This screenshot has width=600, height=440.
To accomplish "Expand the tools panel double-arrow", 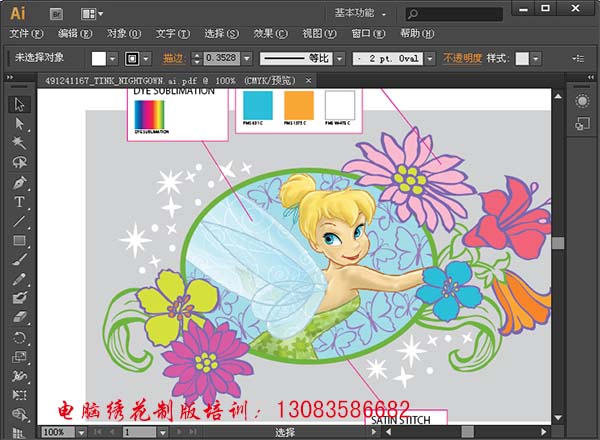I will point(10,77).
